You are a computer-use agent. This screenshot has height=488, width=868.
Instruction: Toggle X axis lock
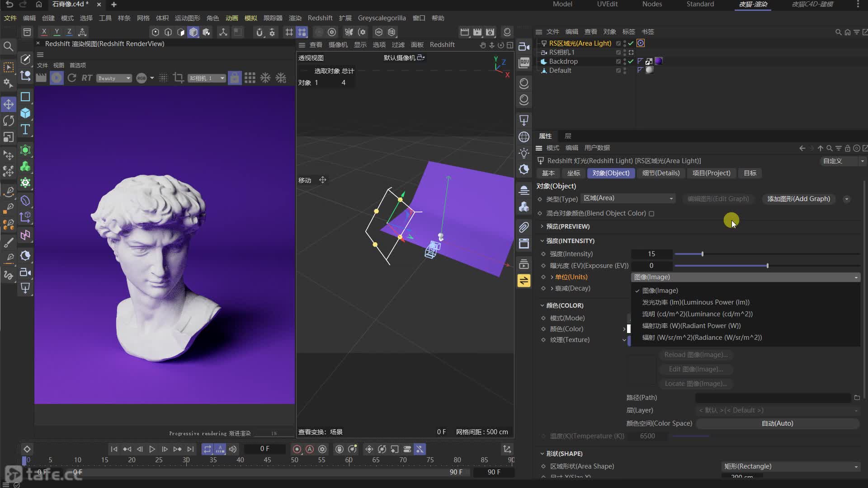point(44,32)
